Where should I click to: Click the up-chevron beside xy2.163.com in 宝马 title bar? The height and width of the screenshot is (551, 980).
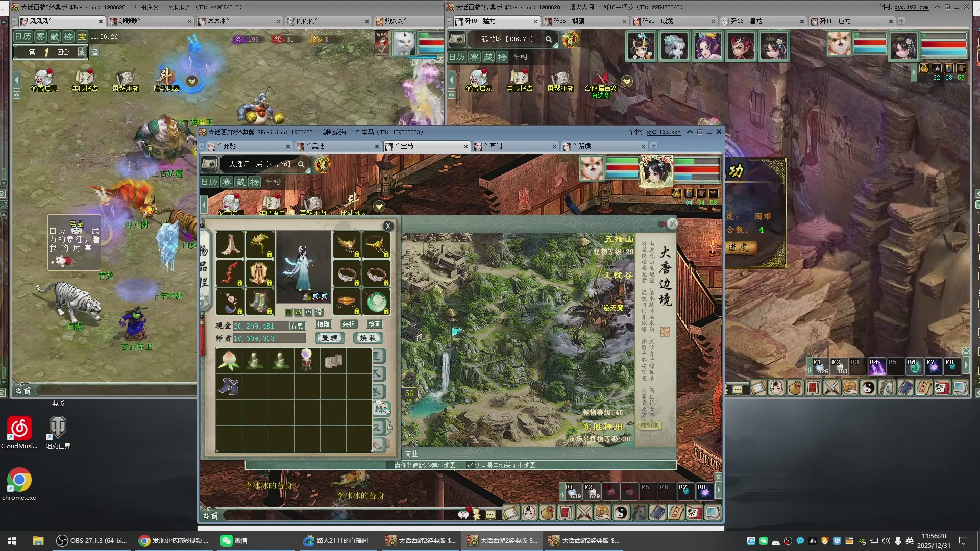coord(690,132)
